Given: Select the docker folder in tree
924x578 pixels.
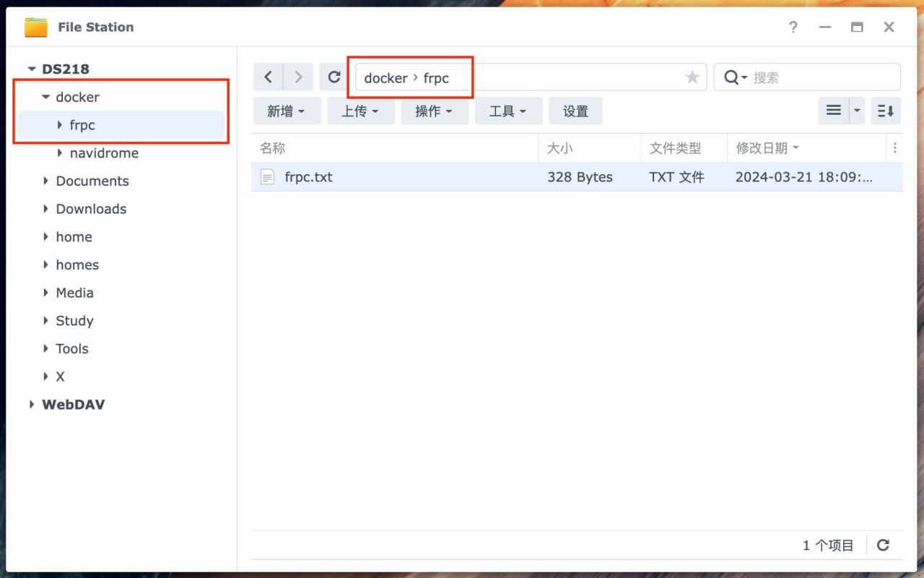Looking at the screenshot, I should [x=77, y=97].
